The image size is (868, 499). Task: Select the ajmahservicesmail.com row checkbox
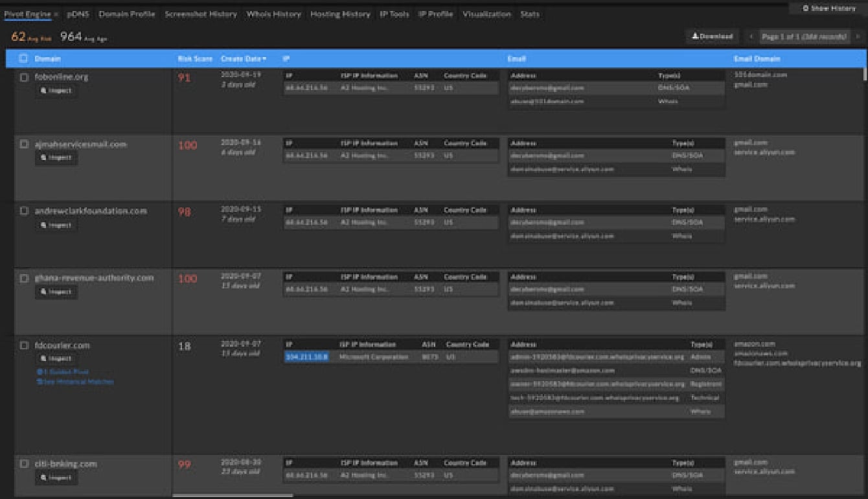pyautogui.click(x=23, y=143)
